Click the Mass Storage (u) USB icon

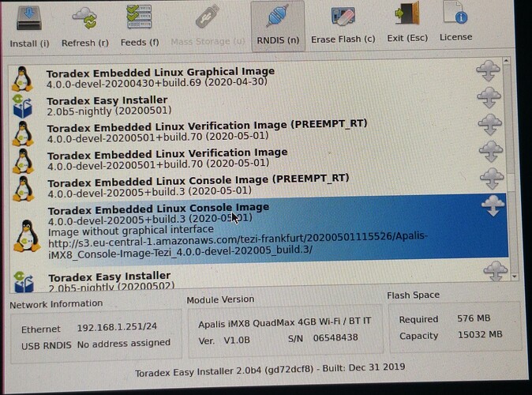point(207,17)
